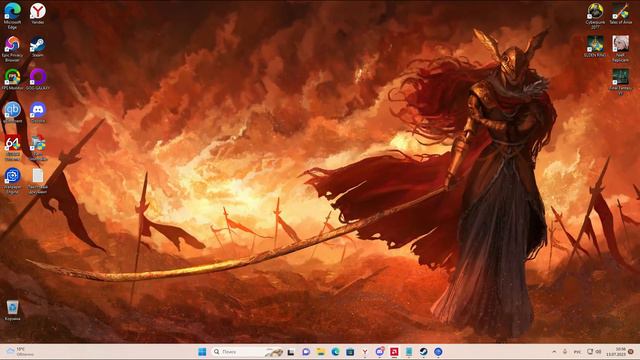
Task: Select the red 64 desktop shortcut
Action: pos(12,148)
